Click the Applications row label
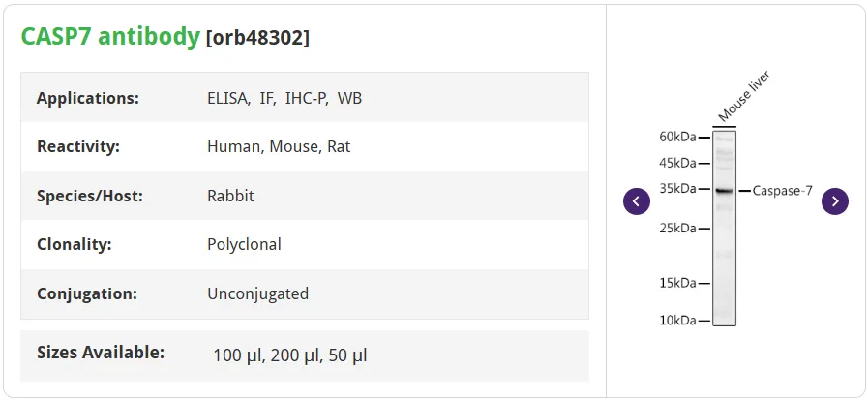Screen dimensions: 868x401 [x=88, y=98]
